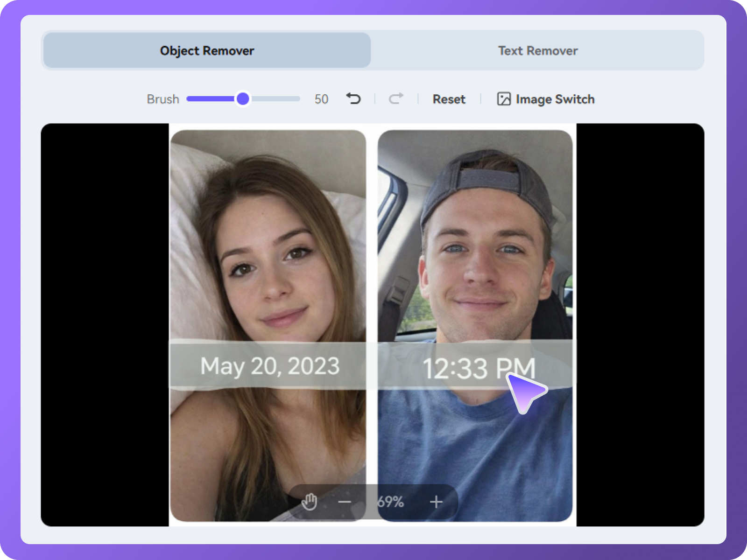This screenshot has height=560, width=747.
Task: Select the hand pan tool
Action: pos(309,502)
